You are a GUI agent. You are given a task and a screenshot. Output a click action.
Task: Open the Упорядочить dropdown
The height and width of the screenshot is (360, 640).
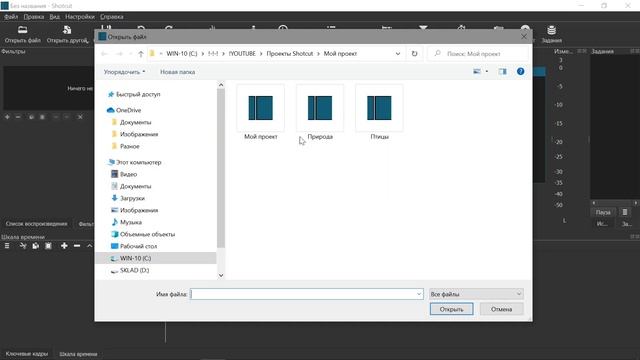(x=124, y=72)
